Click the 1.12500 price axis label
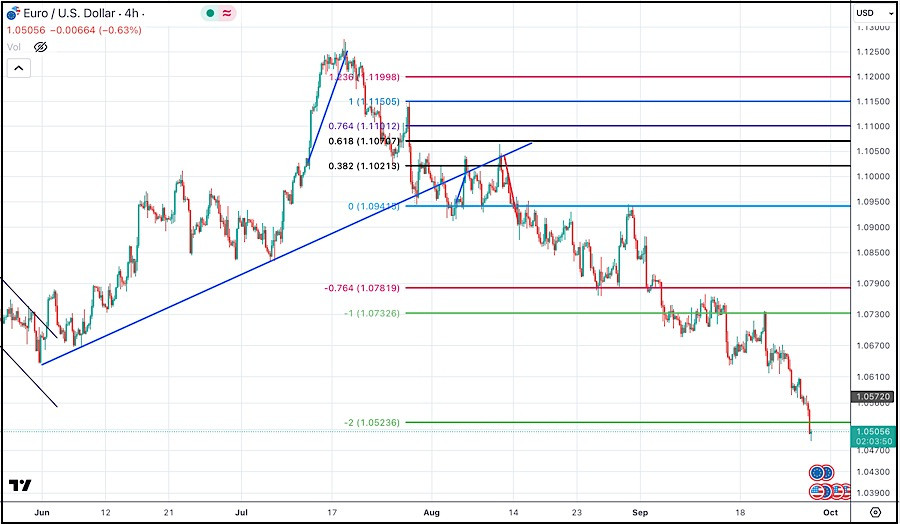This screenshot has height=524, width=900. point(872,52)
